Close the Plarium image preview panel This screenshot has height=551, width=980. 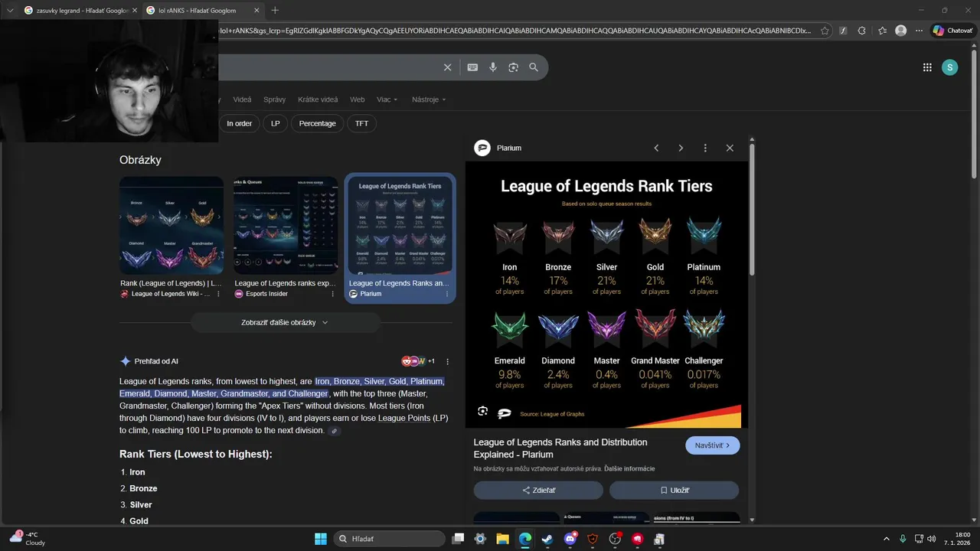tap(730, 148)
